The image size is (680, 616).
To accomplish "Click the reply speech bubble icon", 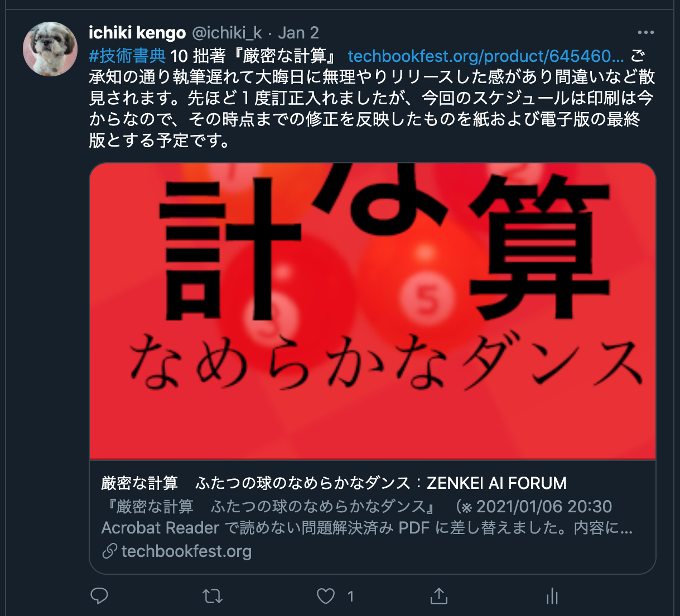I will pyautogui.click(x=99, y=596).
